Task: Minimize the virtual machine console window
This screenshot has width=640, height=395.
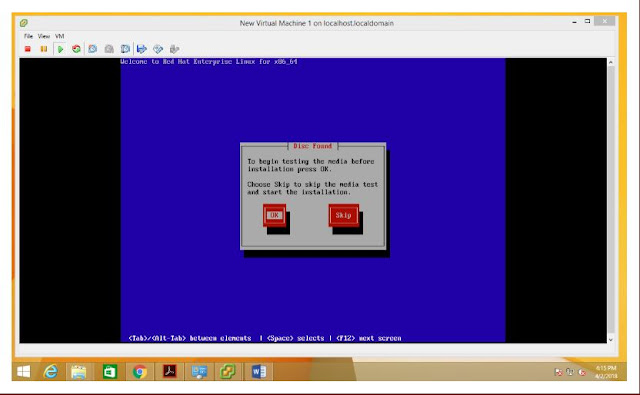Action: click(x=575, y=22)
